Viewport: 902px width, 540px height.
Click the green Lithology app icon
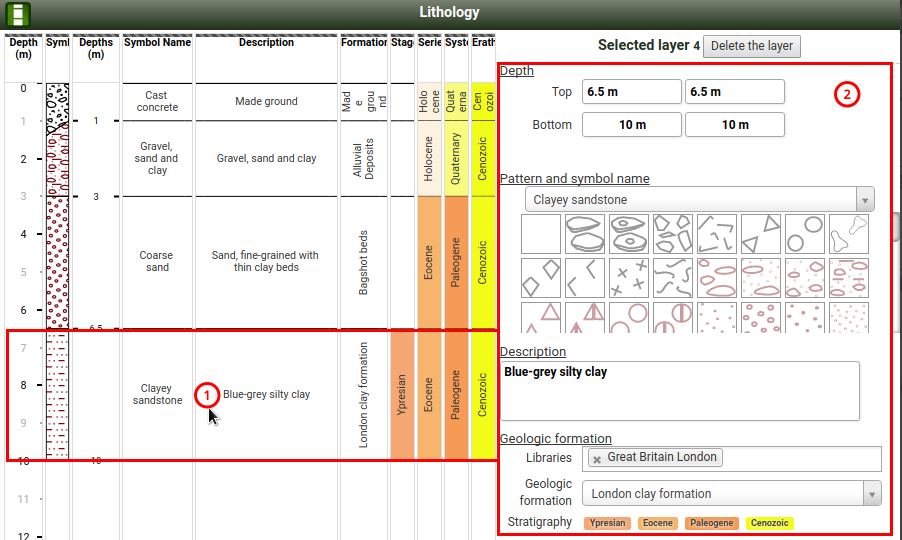[x=18, y=14]
